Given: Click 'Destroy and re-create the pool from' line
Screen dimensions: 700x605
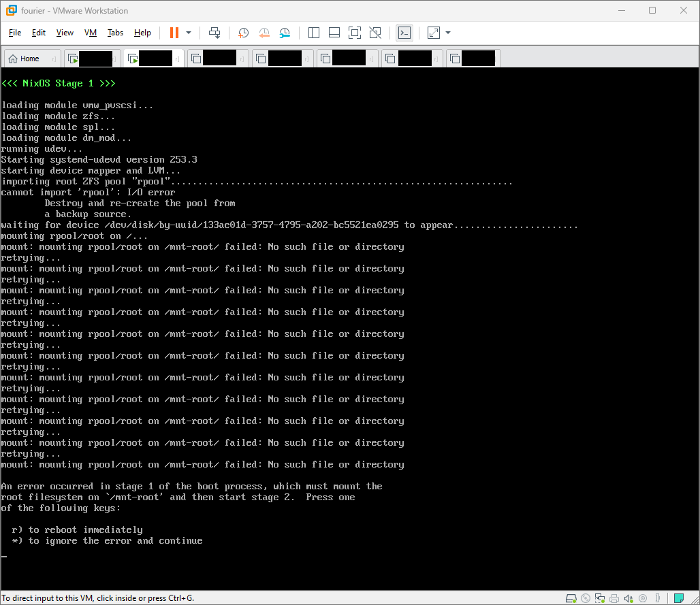Looking at the screenshot, I should pos(140,203).
